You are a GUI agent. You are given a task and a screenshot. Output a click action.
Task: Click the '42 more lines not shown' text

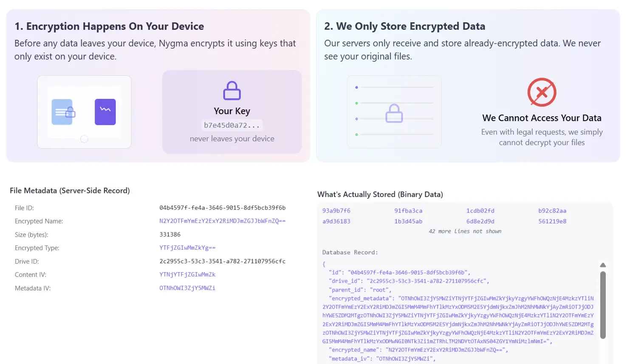(x=465, y=231)
